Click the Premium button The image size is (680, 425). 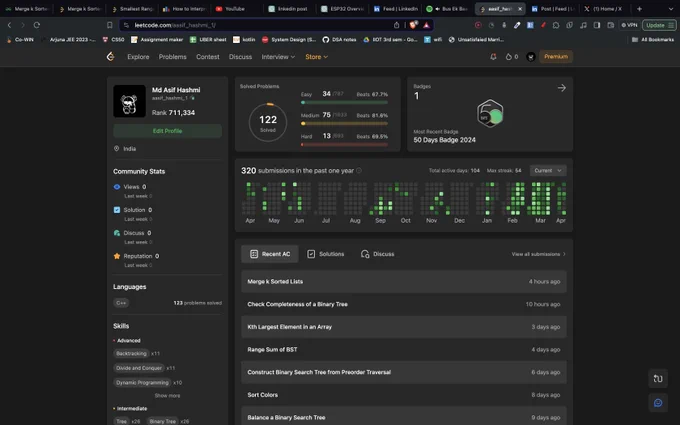(x=556, y=57)
